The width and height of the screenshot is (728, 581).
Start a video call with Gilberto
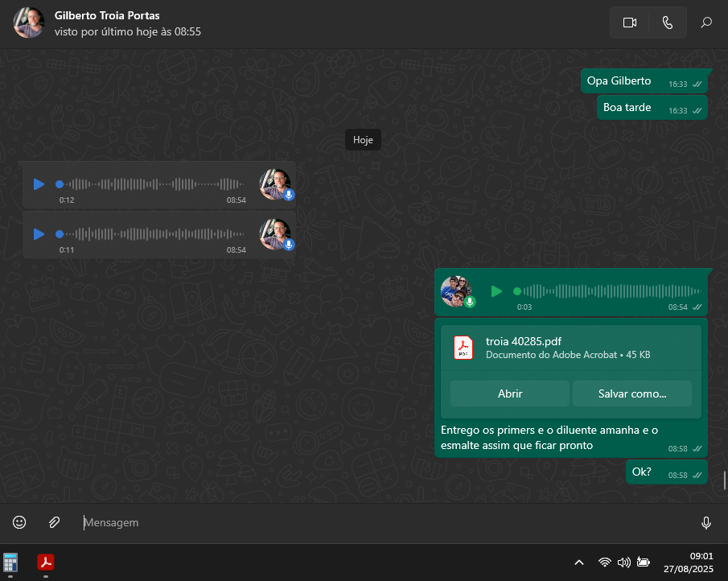pyautogui.click(x=629, y=23)
